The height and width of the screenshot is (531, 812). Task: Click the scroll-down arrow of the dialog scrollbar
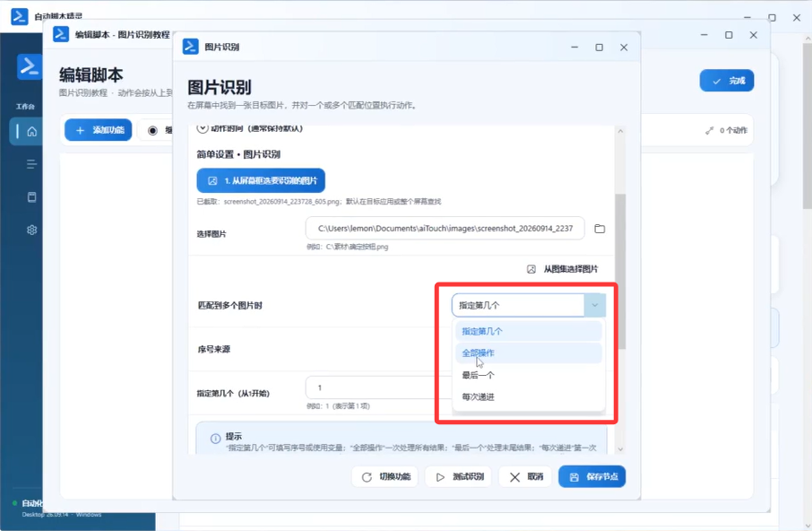[620, 449]
